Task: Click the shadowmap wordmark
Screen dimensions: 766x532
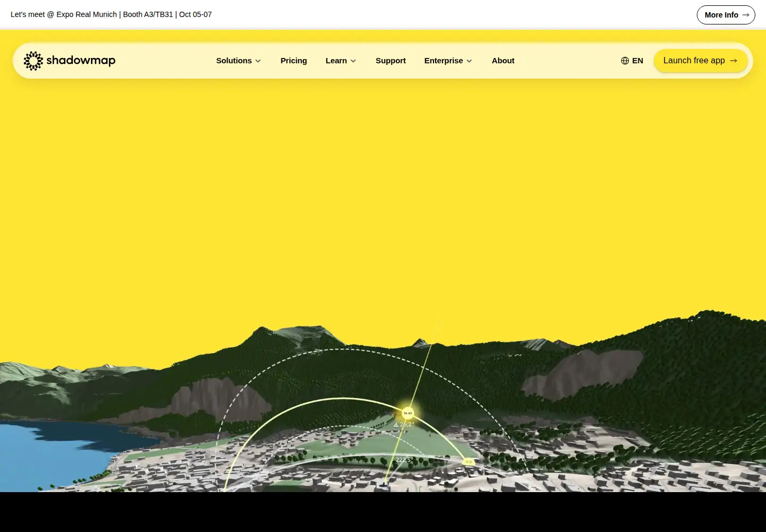Action: coord(81,61)
